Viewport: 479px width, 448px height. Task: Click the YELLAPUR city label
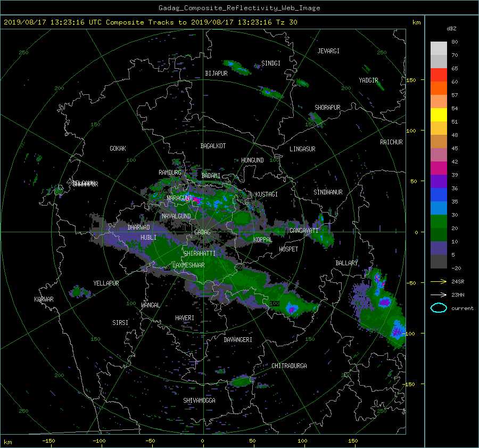106,283
